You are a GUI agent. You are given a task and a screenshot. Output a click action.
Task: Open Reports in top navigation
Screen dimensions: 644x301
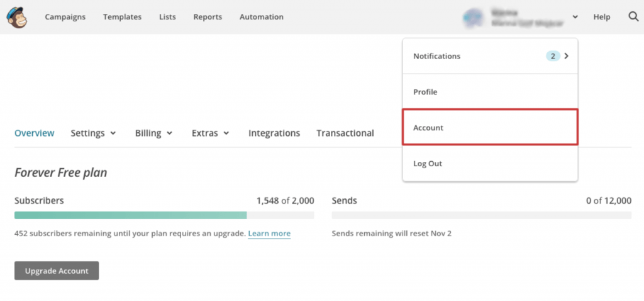click(208, 17)
